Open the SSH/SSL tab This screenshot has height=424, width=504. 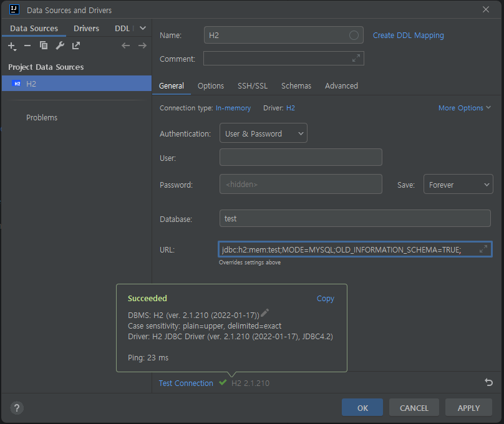(253, 86)
